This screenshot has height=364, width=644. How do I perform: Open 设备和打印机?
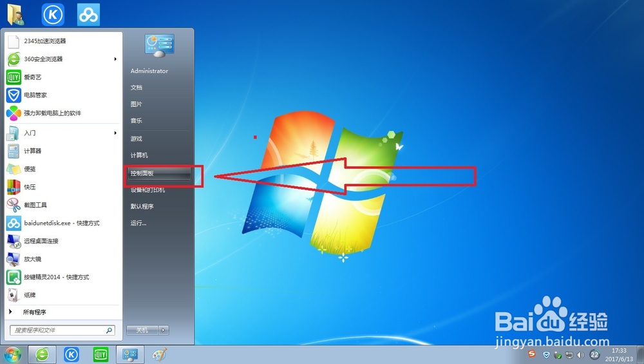(148, 190)
